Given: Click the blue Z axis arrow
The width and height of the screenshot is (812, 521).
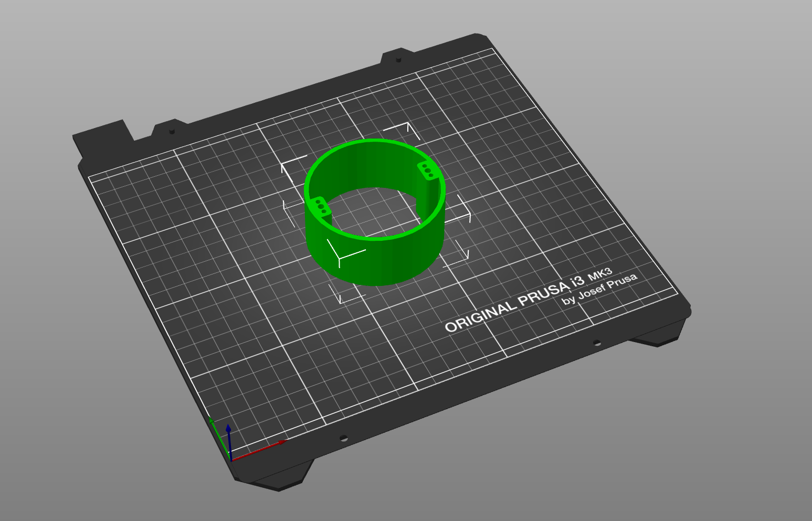Looking at the screenshot, I should pyautogui.click(x=229, y=442).
